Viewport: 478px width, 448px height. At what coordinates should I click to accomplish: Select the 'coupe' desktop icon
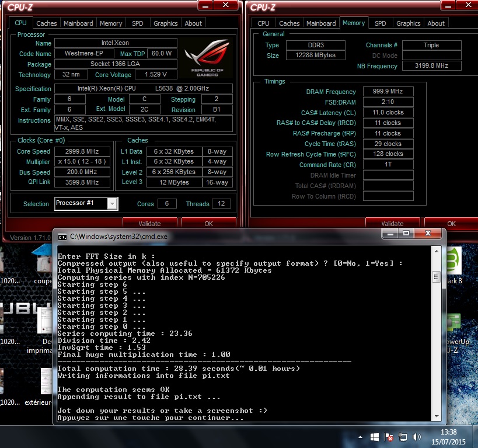[42, 265]
